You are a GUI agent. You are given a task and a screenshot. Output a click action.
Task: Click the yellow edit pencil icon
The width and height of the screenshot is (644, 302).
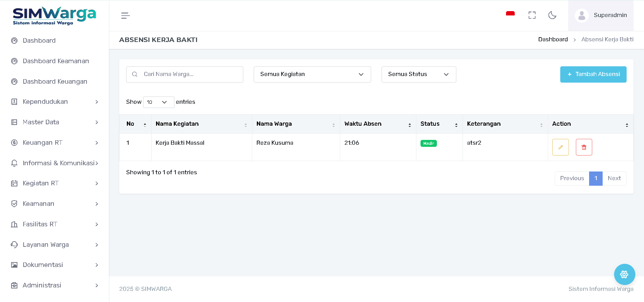[x=560, y=147]
